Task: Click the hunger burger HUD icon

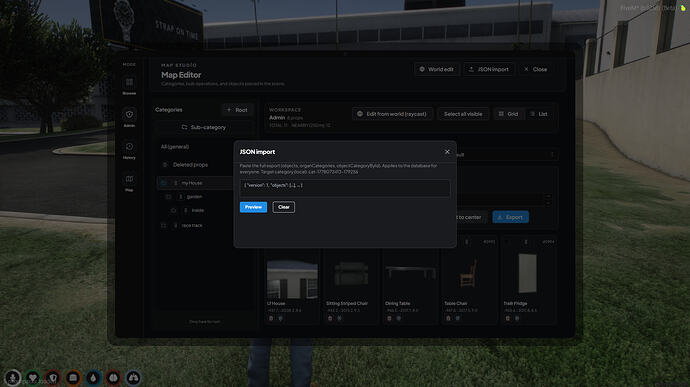Action: click(x=73, y=377)
